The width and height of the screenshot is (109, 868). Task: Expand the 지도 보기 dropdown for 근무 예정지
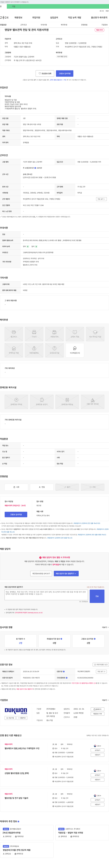pyautogui.click(x=101, y=199)
